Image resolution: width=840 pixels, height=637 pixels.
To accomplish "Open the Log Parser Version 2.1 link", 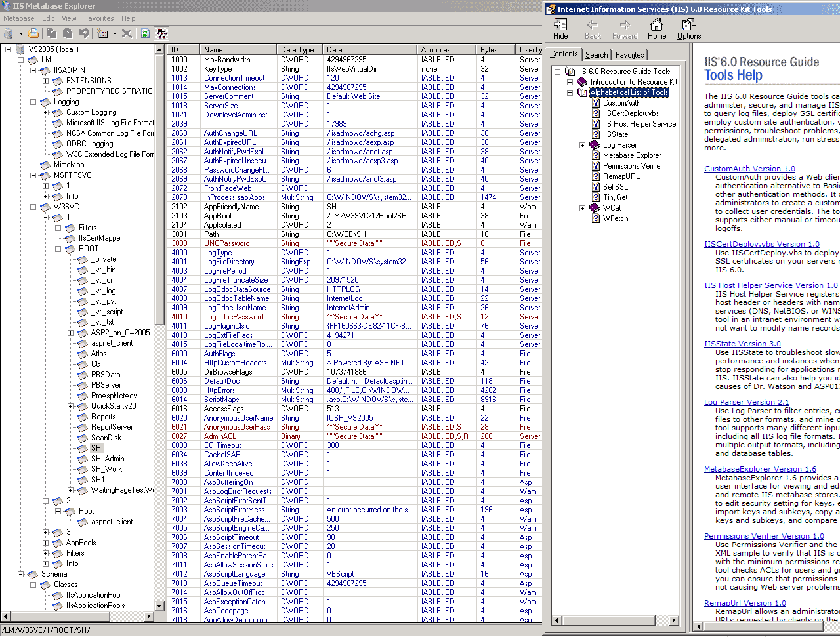I will (747, 402).
